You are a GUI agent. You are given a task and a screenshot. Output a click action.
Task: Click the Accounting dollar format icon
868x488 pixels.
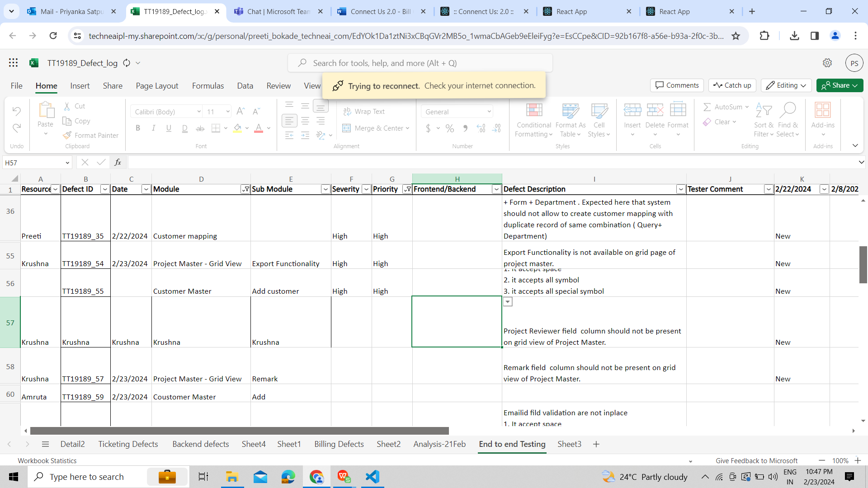point(428,128)
